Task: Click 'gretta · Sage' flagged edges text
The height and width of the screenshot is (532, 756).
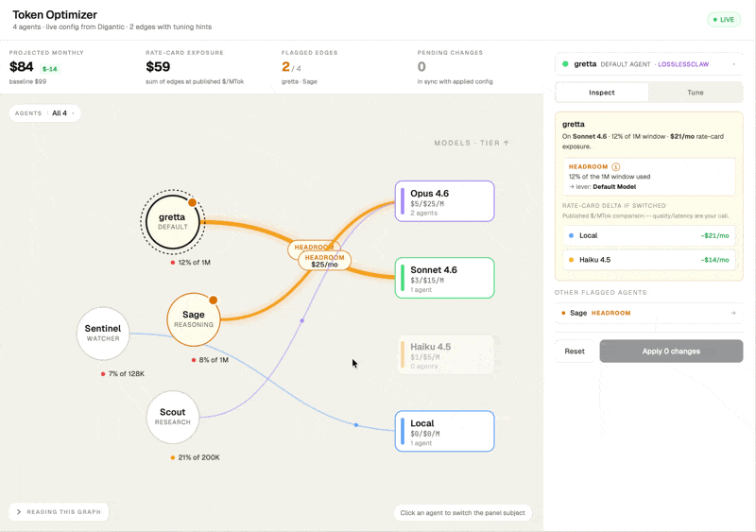Action: pyautogui.click(x=300, y=81)
